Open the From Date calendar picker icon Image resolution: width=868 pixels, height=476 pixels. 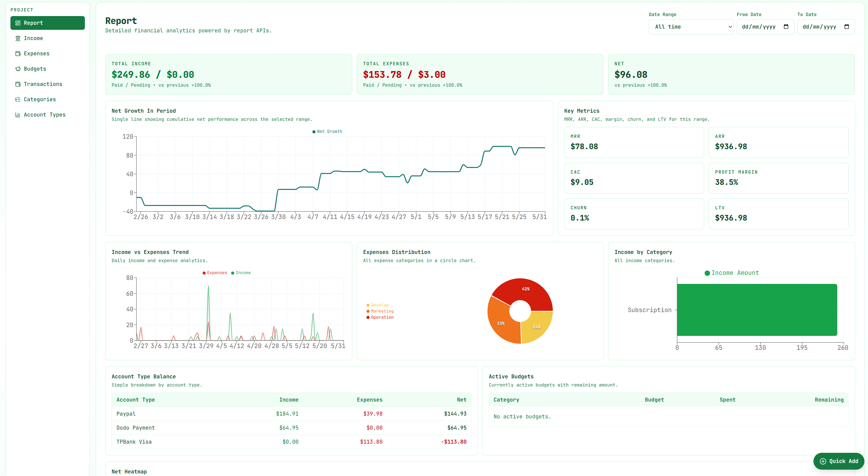786,27
